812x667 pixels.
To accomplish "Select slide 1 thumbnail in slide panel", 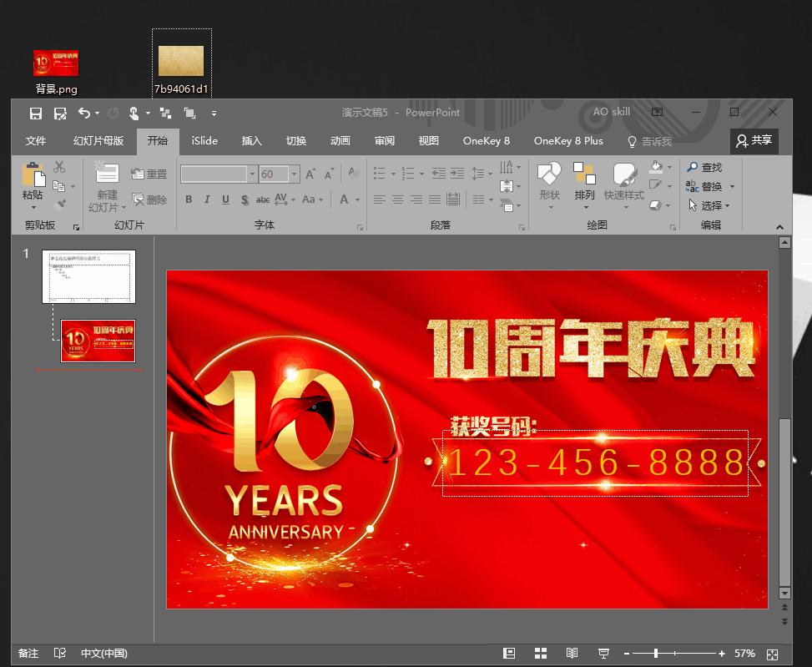I will 88,275.
